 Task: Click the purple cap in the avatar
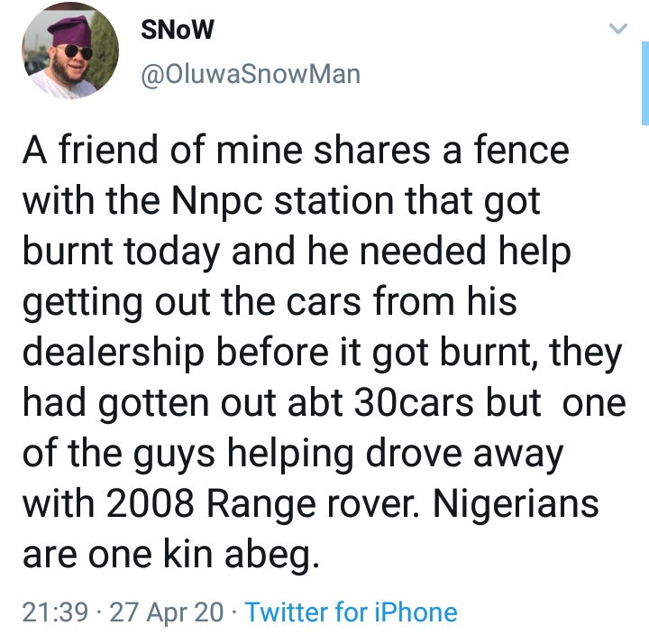click(69, 31)
